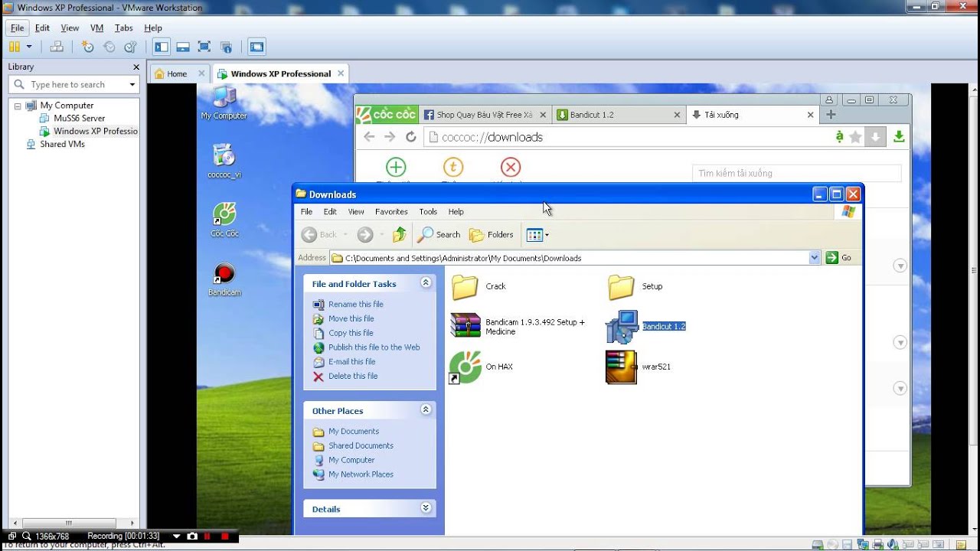Click coccoc_vi installer desktop icon
The image size is (980, 551).
click(224, 161)
